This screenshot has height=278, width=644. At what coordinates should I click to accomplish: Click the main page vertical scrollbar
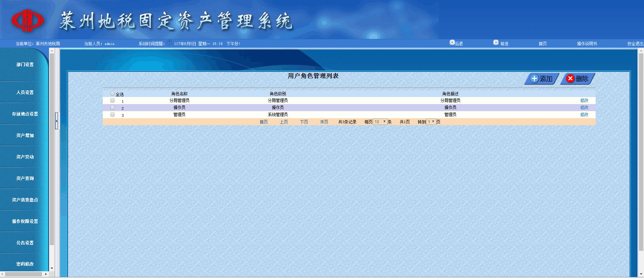[641, 151]
